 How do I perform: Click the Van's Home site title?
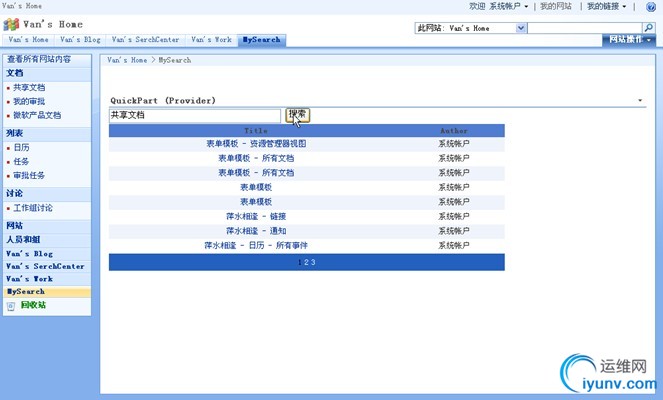(53, 25)
